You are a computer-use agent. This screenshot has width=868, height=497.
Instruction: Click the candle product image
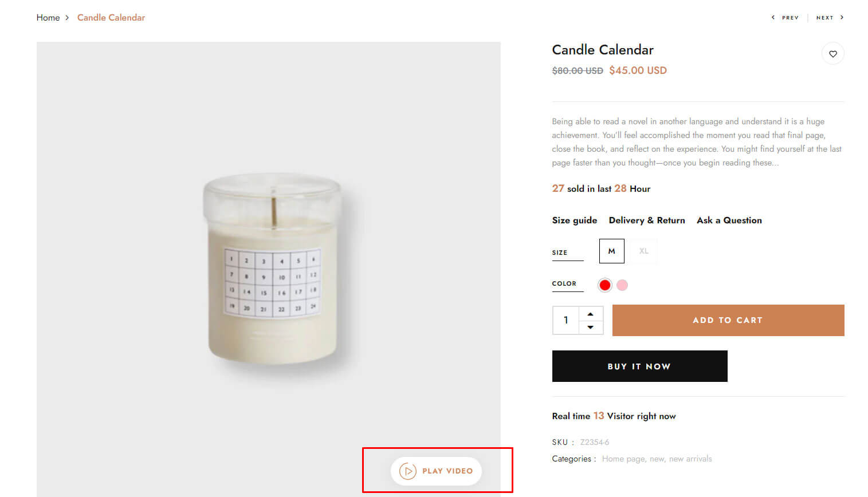273,269
